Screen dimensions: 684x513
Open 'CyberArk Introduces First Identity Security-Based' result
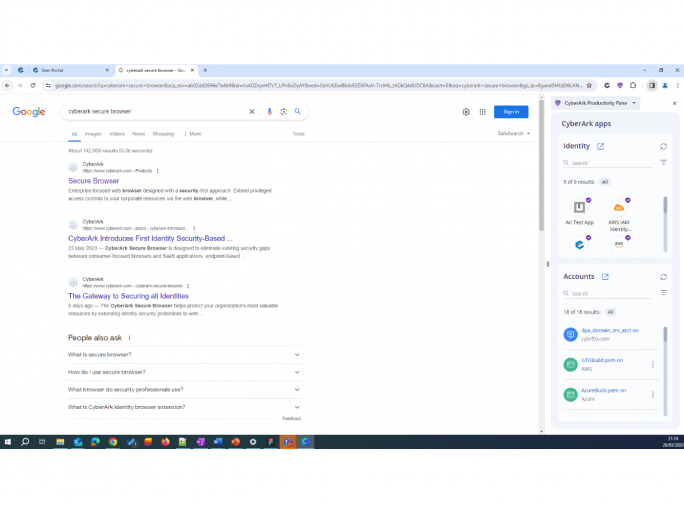[x=150, y=239]
